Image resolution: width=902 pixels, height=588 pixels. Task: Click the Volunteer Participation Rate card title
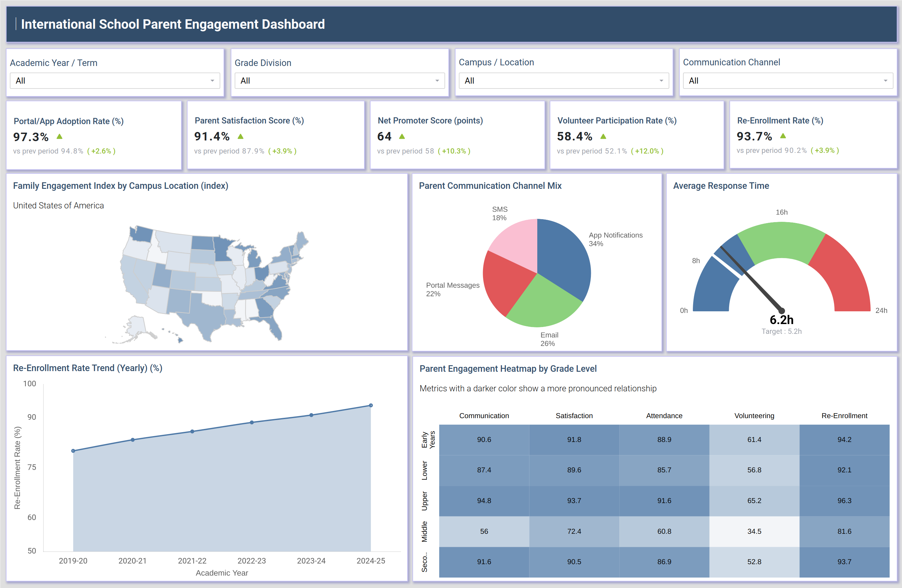point(617,121)
